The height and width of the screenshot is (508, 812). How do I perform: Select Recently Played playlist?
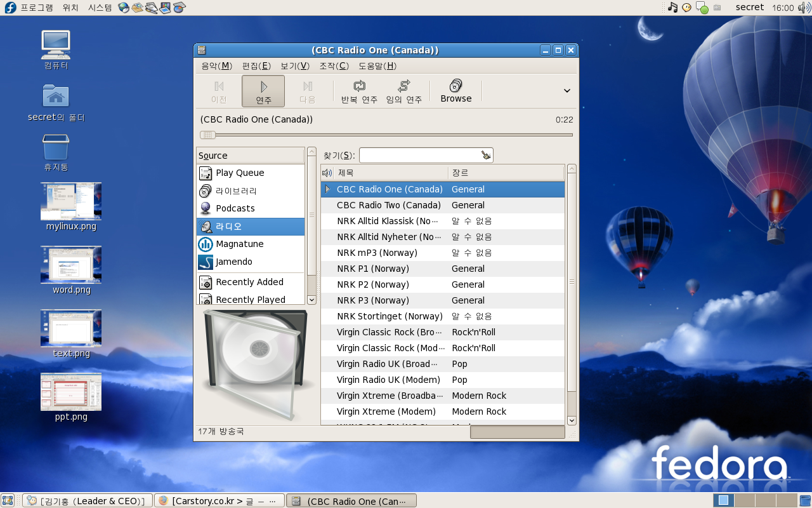251,299
